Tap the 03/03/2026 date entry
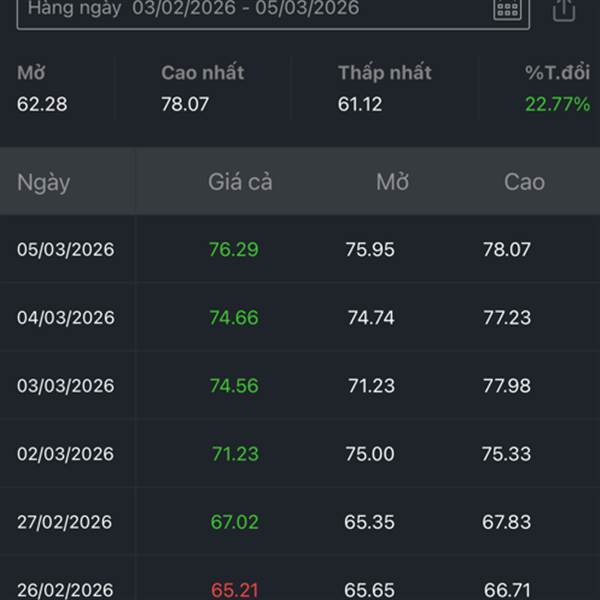This screenshot has height=600, width=600. click(x=66, y=386)
